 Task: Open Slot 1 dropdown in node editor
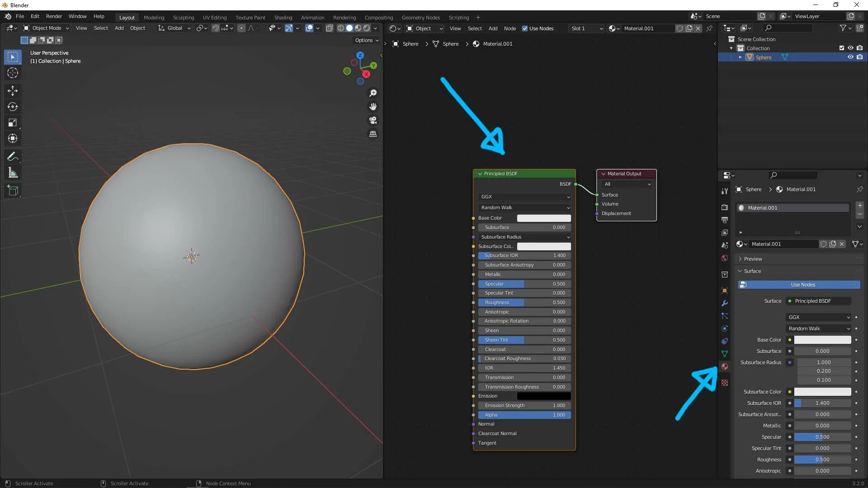[586, 28]
